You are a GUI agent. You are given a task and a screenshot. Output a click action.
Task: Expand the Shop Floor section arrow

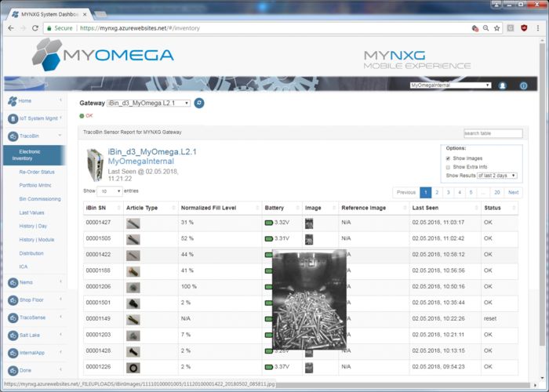(60, 299)
